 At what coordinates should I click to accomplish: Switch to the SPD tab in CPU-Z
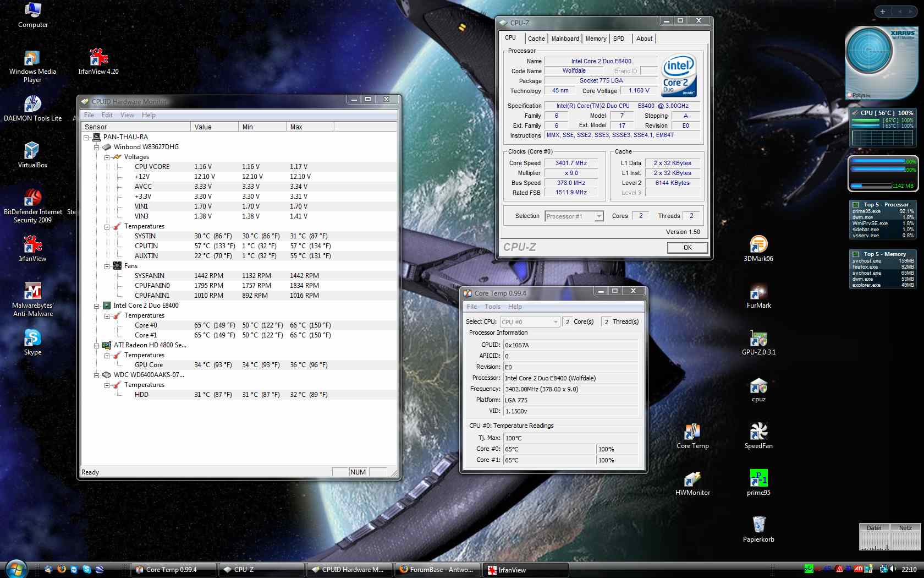[619, 39]
